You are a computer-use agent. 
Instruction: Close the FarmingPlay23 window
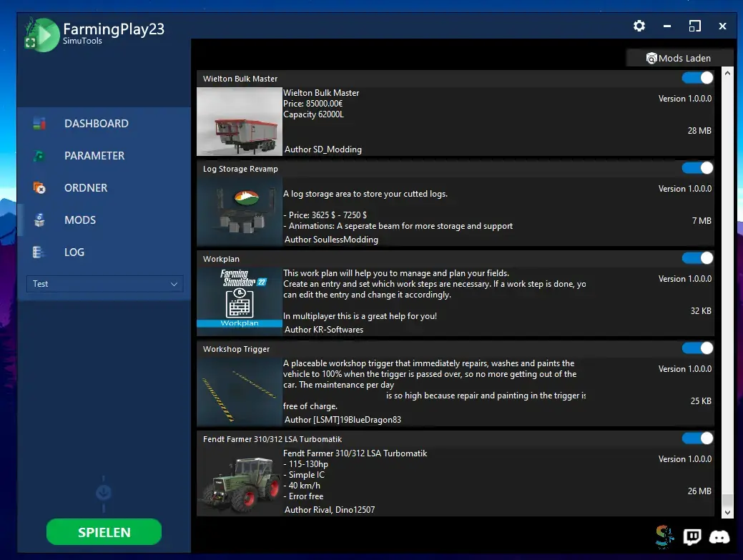(722, 26)
